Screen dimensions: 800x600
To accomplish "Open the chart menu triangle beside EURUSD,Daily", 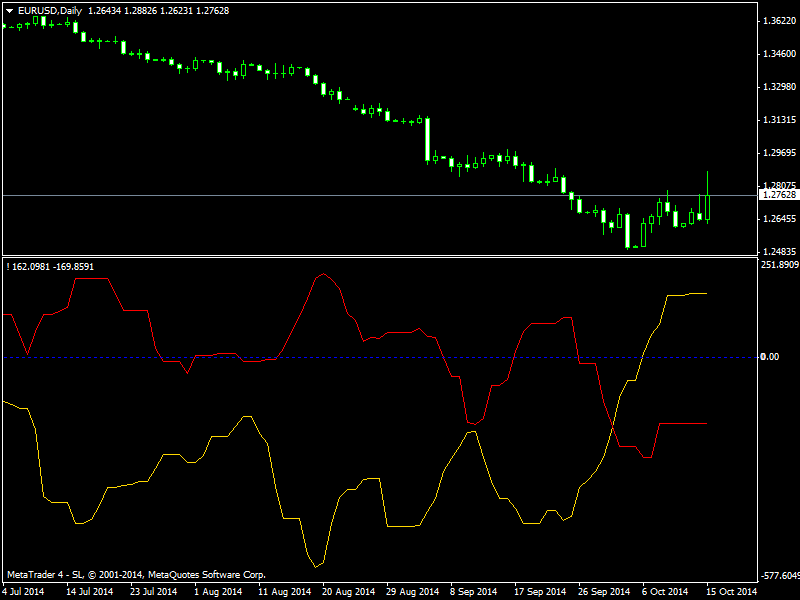I will pyautogui.click(x=9, y=11).
